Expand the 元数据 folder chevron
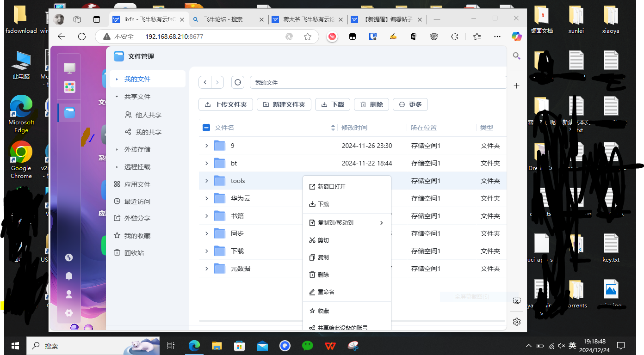 pyautogui.click(x=207, y=269)
